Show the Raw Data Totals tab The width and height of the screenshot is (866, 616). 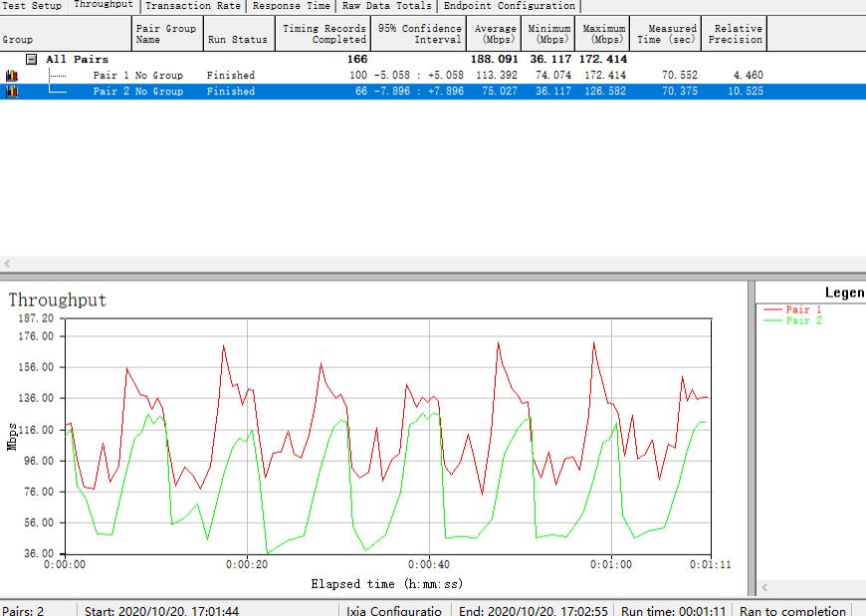386,6
